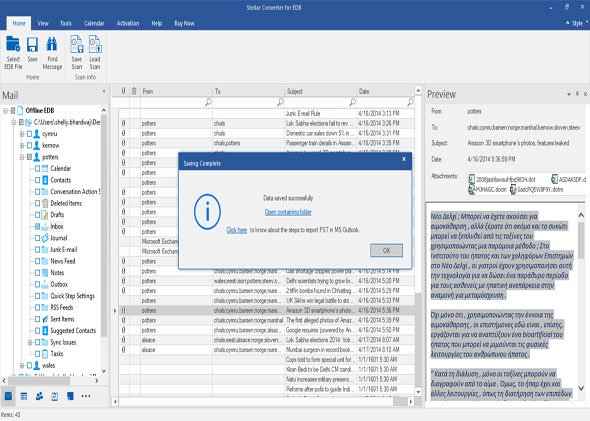Expand the kernow mailbox node
This screenshot has width=590, height=421.
pyautogui.click(x=22, y=145)
